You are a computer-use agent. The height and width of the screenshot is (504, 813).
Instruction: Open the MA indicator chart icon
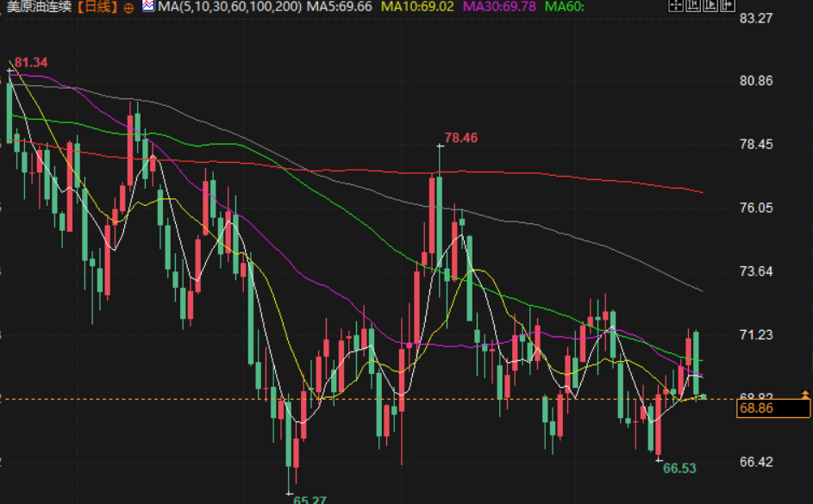[148, 7]
